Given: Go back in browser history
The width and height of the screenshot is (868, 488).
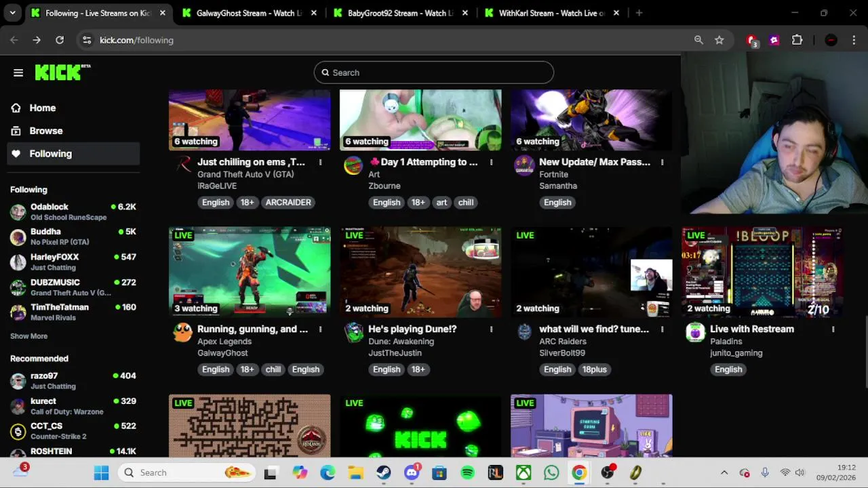Looking at the screenshot, I should click(14, 40).
